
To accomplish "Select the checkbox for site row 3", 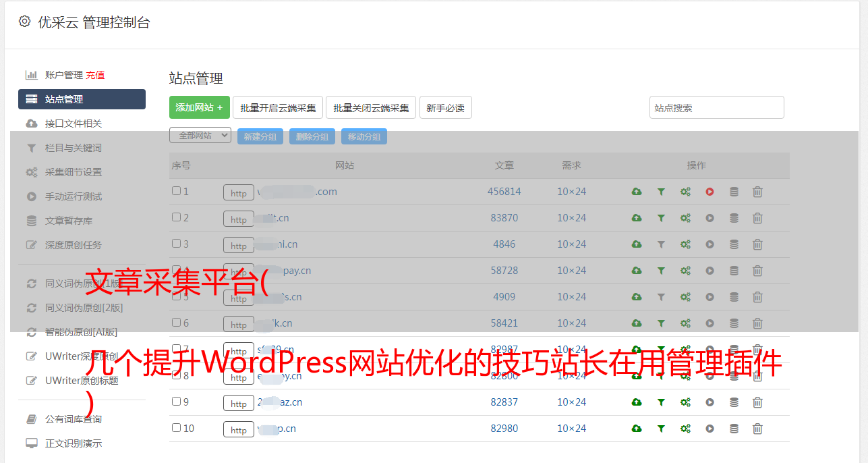I will click(x=176, y=244).
